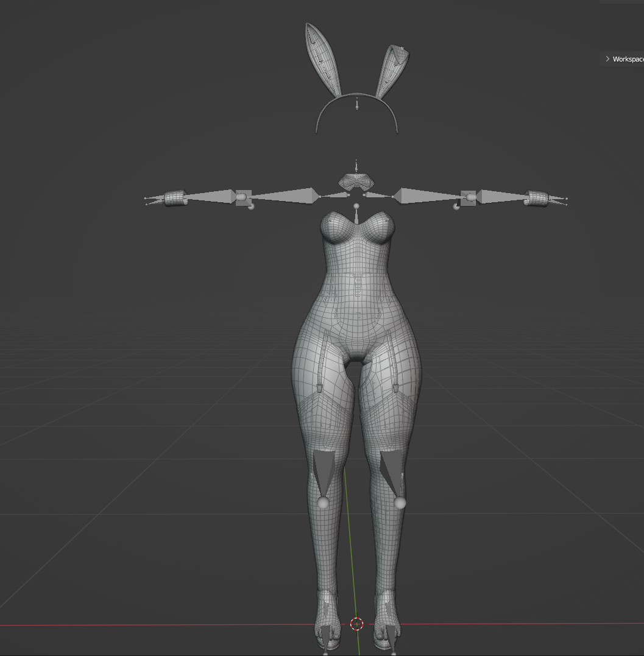
Task: Select the bow tie mesh
Action: [x=356, y=181]
